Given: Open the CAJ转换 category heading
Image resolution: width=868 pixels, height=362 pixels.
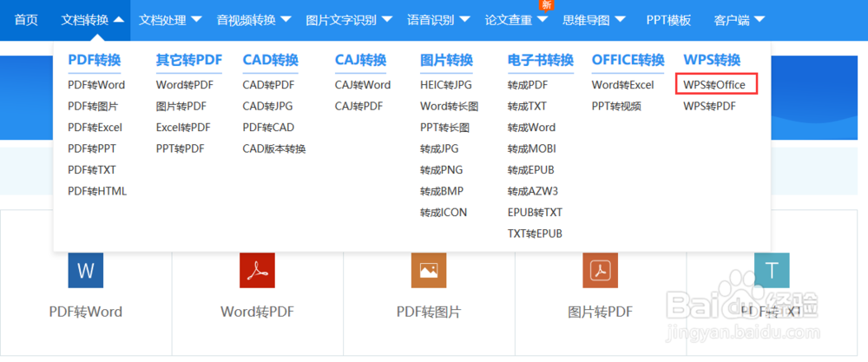Looking at the screenshot, I should pos(360,60).
